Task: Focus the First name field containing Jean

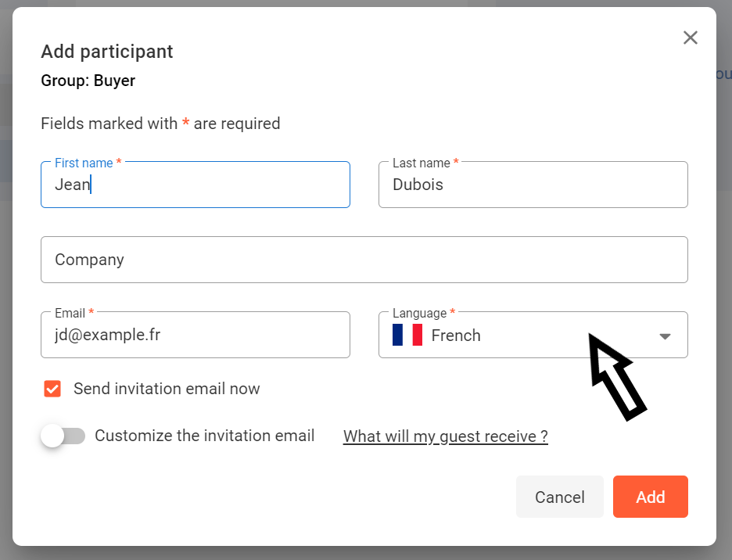Action: (x=196, y=185)
